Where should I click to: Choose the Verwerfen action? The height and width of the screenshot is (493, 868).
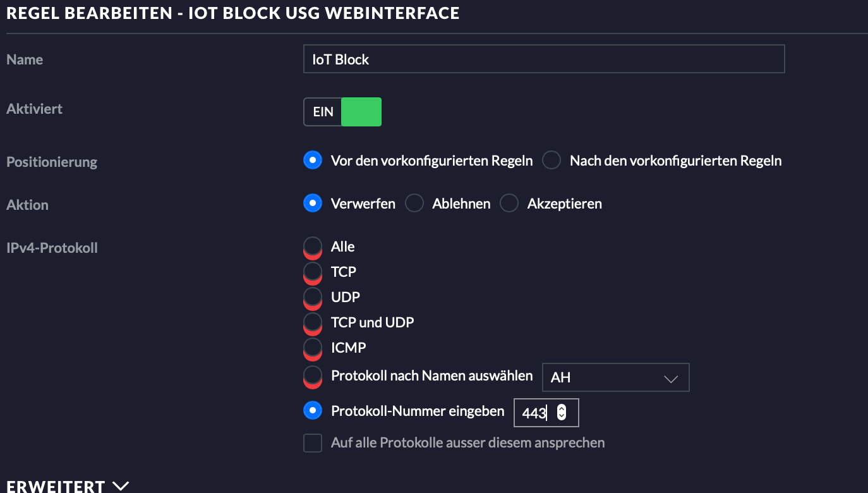(313, 204)
